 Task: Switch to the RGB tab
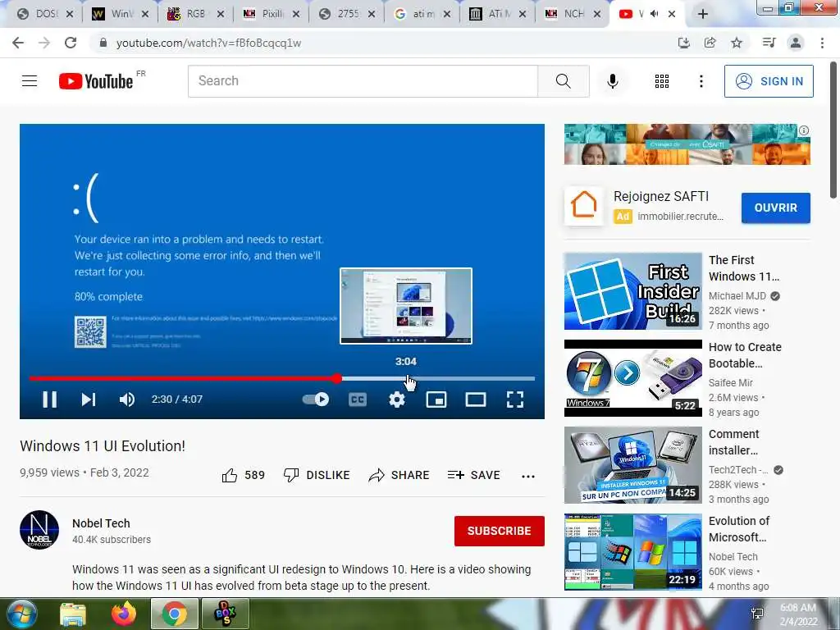[195, 15]
